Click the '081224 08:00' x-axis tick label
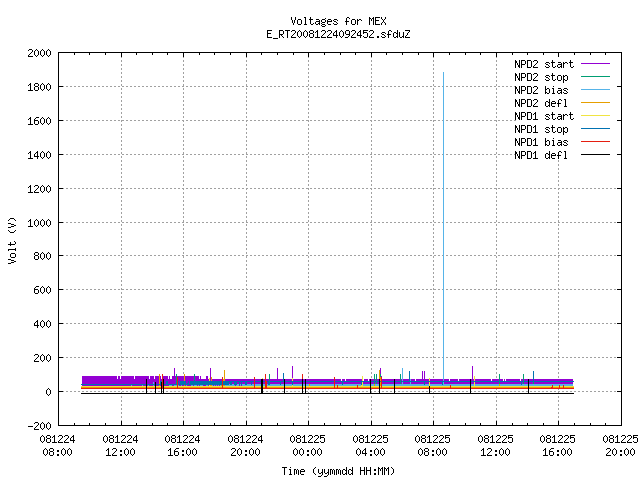This screenshot has width=640, height=480. point(58,446)
